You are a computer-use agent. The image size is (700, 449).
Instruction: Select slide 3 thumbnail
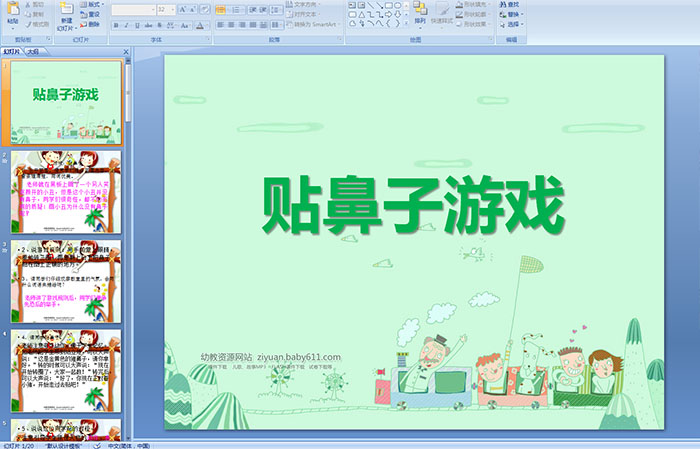pos(66,281)
